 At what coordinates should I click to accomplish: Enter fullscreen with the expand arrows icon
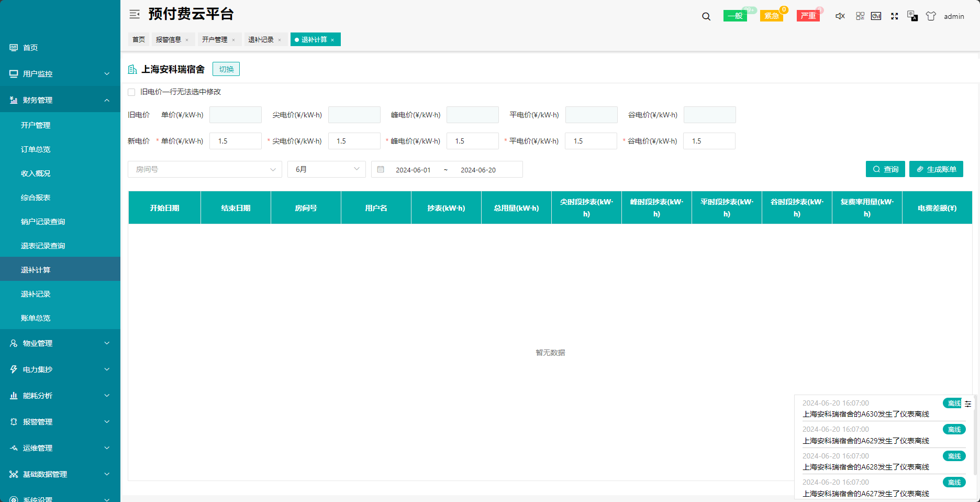pos(895,16)
